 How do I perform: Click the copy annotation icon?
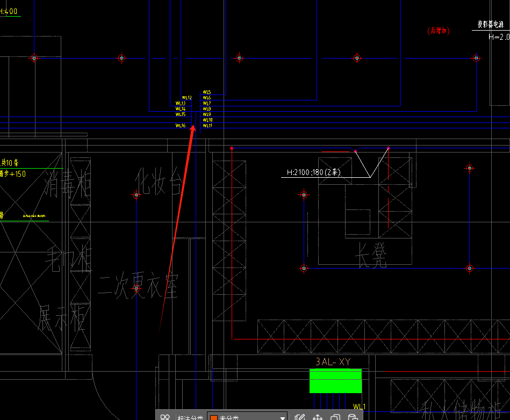tap(335, 417)
